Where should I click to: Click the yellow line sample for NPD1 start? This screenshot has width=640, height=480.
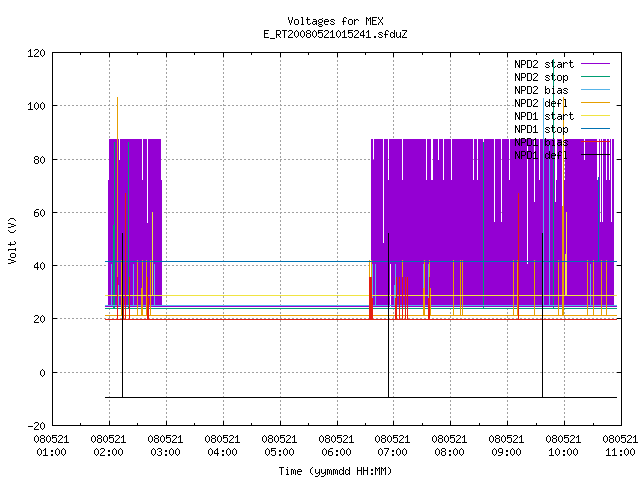click(596, 116)
